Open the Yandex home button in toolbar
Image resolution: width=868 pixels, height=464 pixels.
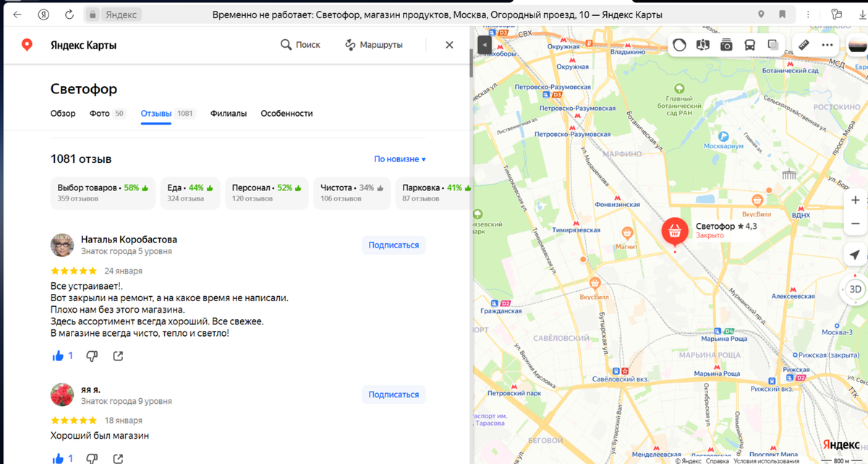(43, 14)
